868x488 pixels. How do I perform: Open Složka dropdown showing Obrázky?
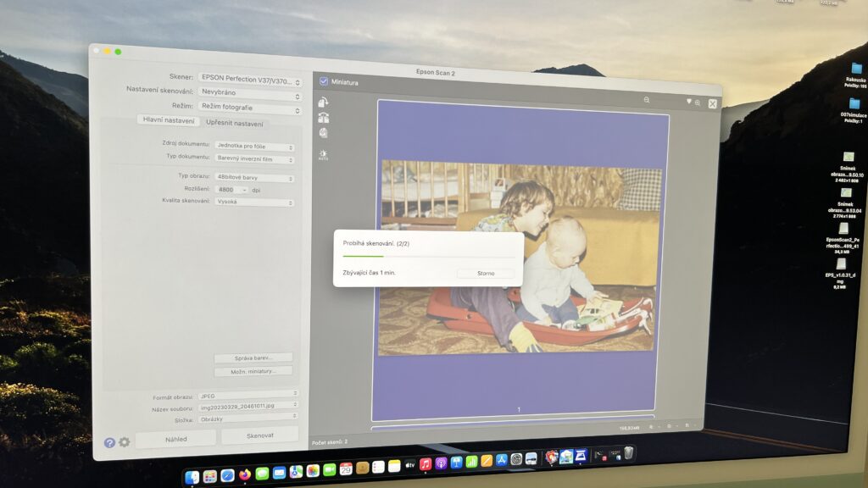pos(249,418)
